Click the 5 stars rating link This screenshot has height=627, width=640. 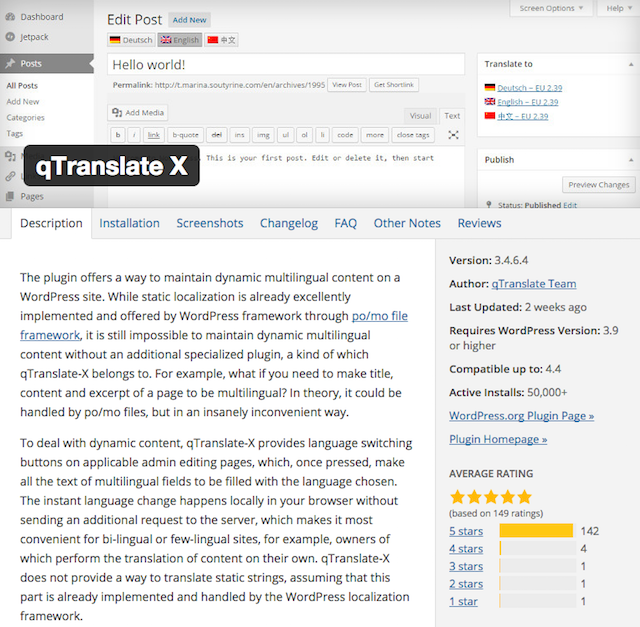point(466,531)
